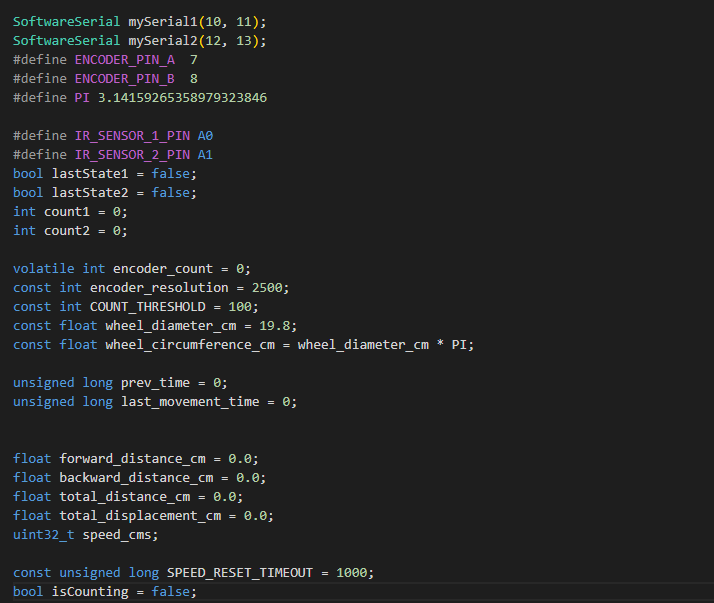Screen dimensions: 714x603
Task: Click volatile int encoder_count line
Action: [x=132, y=269]
